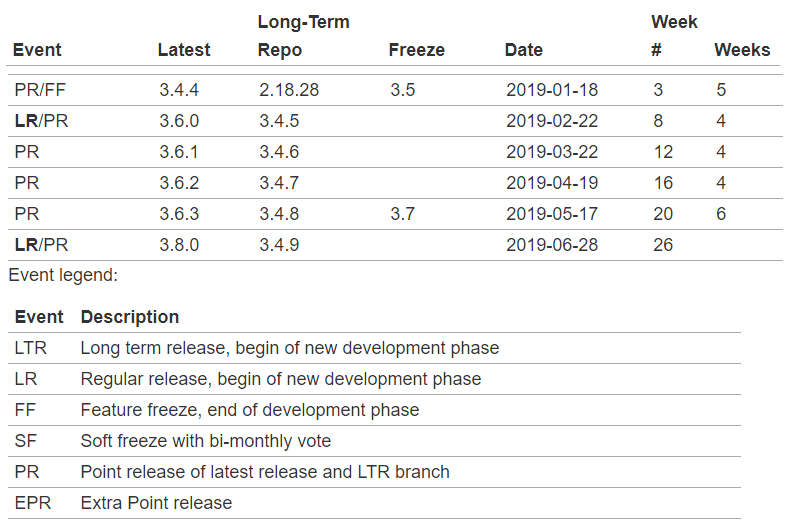Select the 3.6.0 latest version cell
This screenshot has width=785, height=530.
(x=179, y=121)
